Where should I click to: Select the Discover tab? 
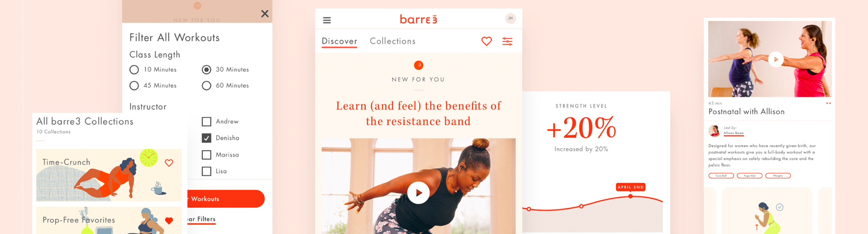339,41
